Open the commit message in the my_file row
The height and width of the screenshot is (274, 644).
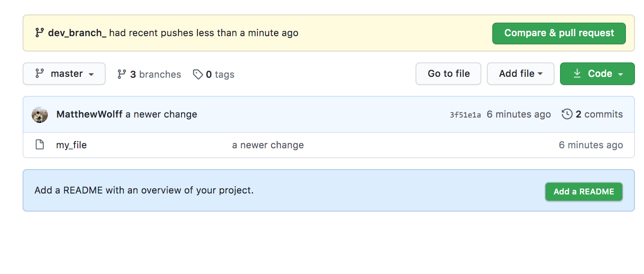[268, 145]
